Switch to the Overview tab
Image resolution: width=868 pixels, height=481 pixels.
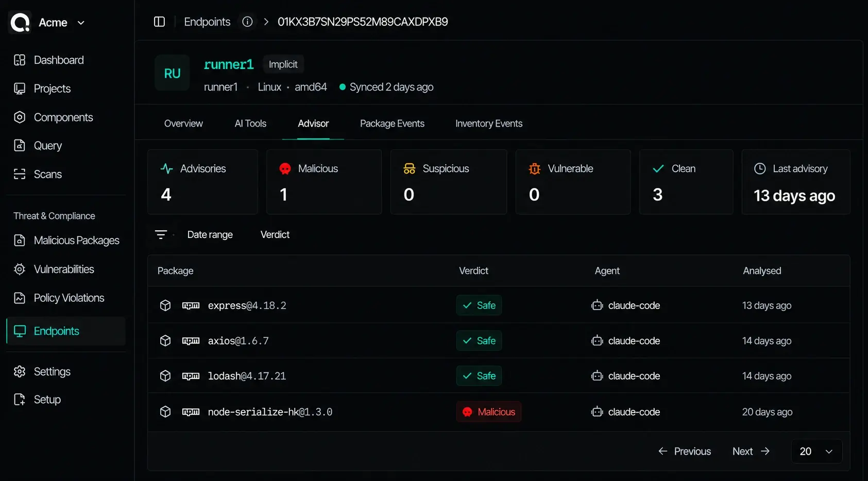pyautogui.click(x=183, y=124)
